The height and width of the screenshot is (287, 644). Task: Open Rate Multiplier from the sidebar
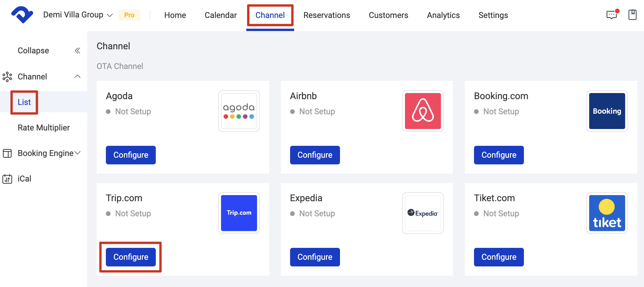(44, 127)
